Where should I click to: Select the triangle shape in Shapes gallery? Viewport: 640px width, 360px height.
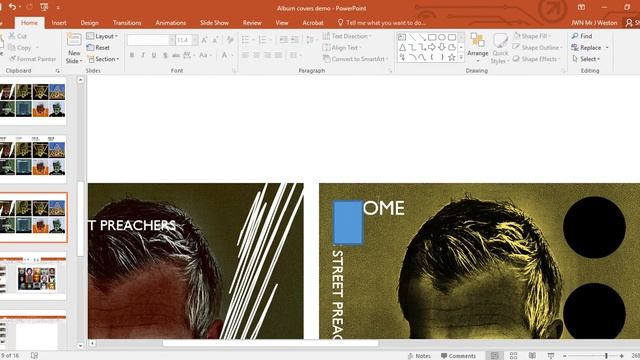point(402,47)
